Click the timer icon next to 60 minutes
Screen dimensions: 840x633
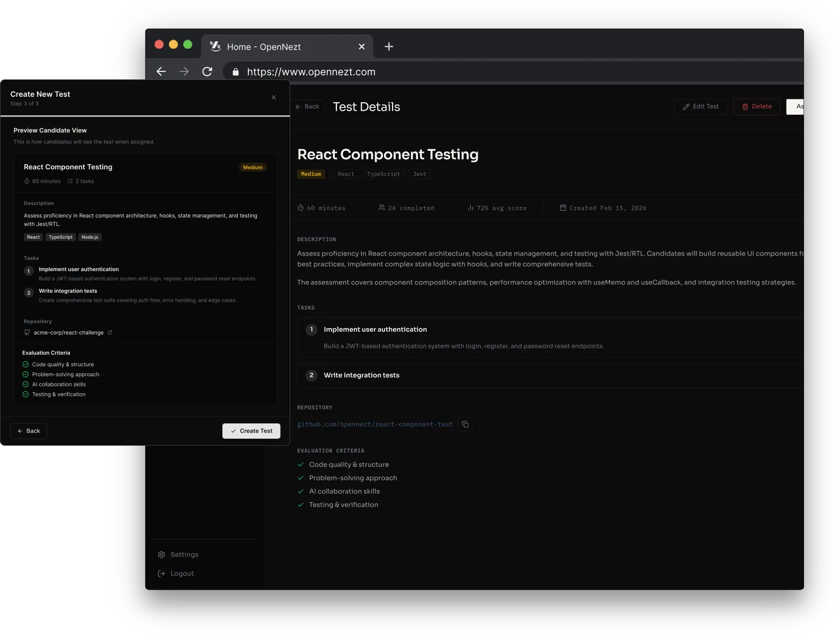point(301,208)
